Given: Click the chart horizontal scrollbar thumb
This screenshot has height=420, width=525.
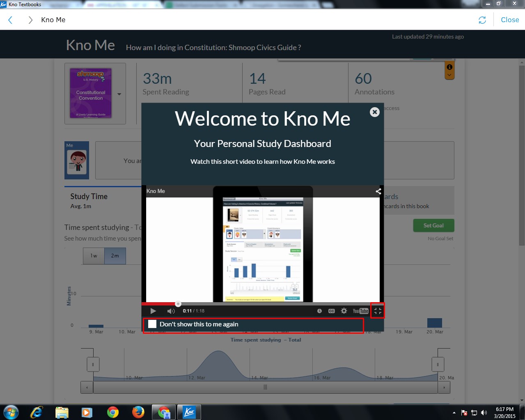Looking at the screenshot, I should [x=265, y=387].
